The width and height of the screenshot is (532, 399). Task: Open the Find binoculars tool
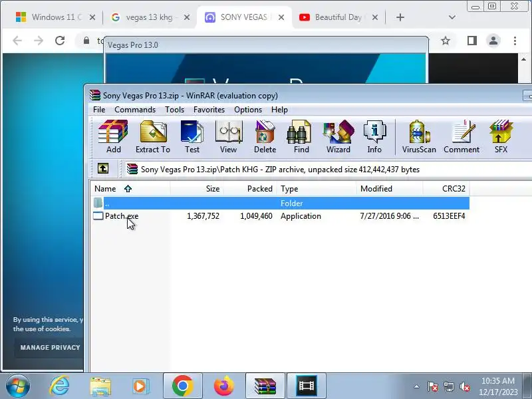[x=301, y=136]
